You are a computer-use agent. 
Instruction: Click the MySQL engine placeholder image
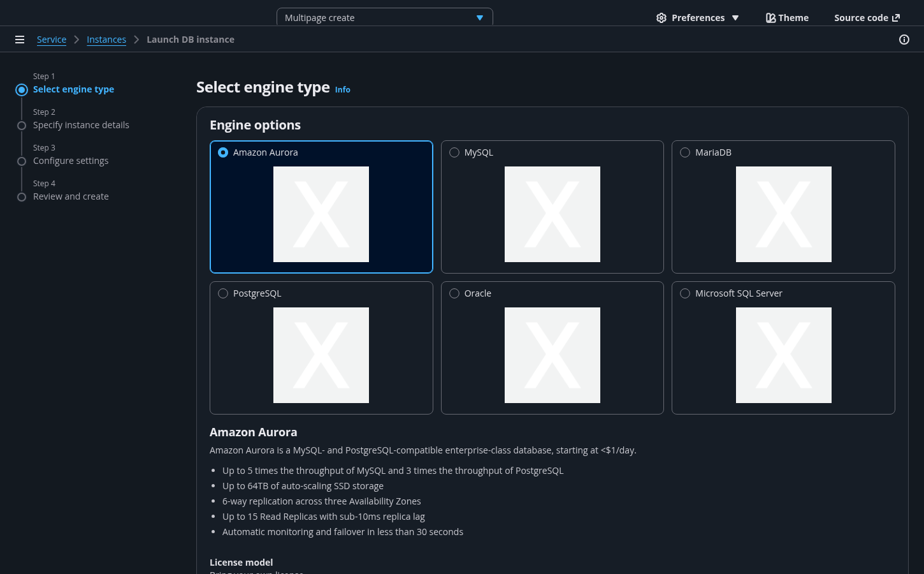(x=552, y=214)
